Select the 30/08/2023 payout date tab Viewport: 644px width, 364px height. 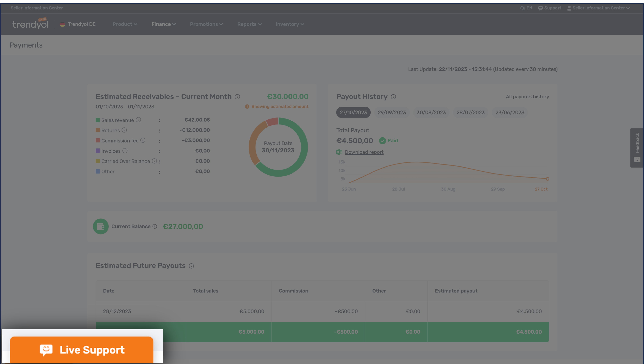pyautogui.click(x=431, y=113)
